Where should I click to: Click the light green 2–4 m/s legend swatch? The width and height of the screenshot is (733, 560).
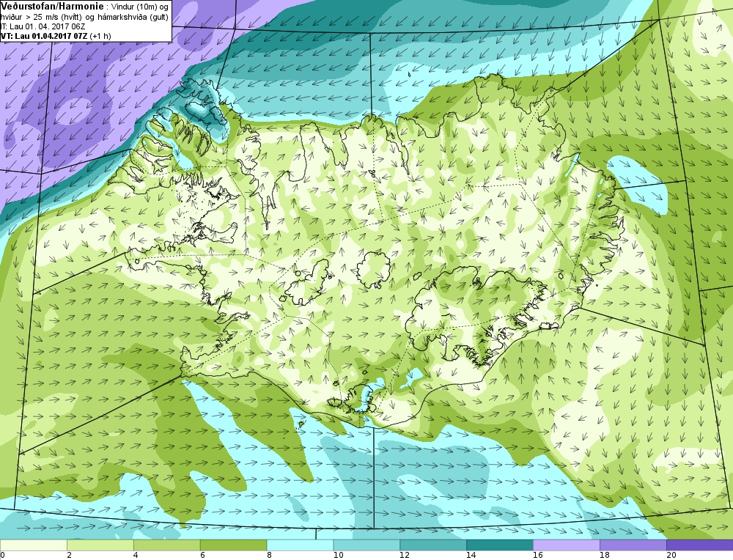[100, 545]
